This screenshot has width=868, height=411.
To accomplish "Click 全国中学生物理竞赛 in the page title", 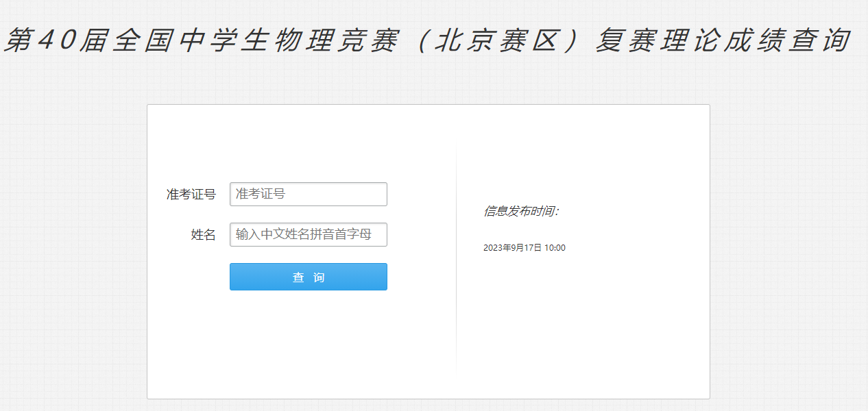I will [x=253, y=42].
